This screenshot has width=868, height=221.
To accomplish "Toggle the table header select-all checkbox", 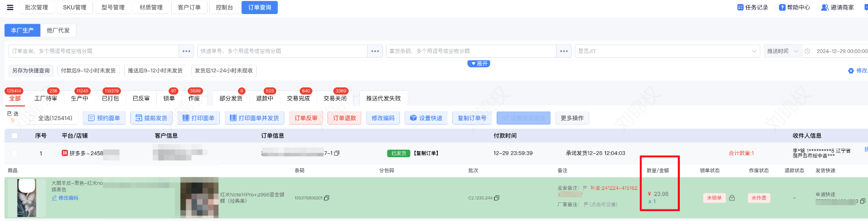I will point(15,136).
